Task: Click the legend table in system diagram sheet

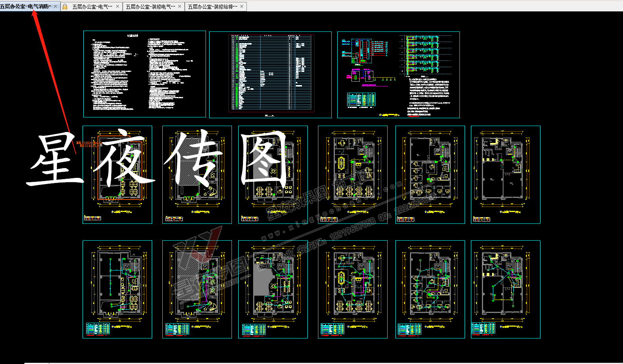Action: 361,99
